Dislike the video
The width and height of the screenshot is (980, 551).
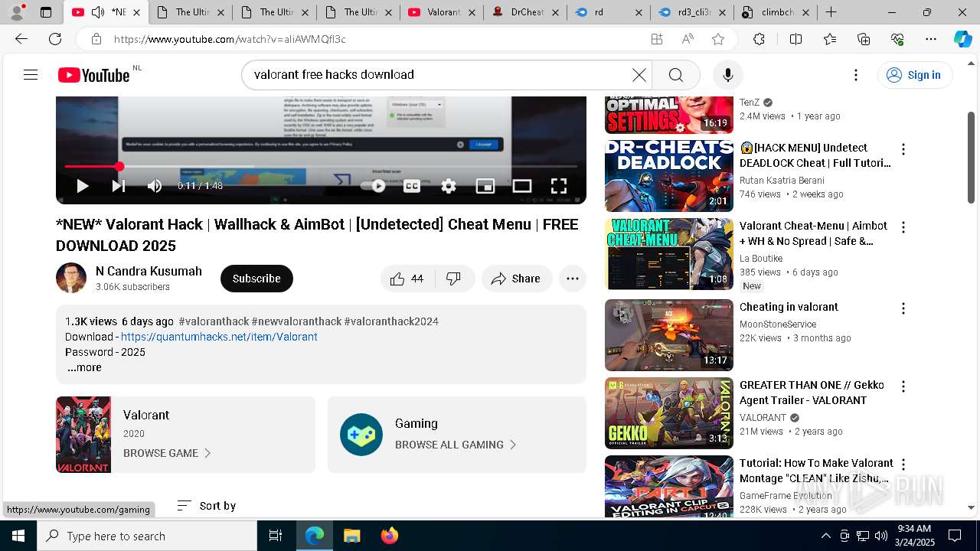[454, 279]
